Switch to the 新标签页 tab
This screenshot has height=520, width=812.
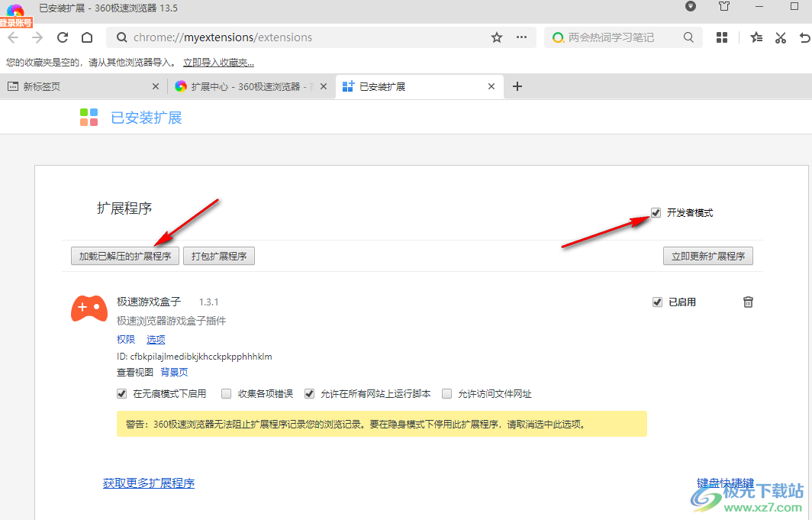coord(83,86)
